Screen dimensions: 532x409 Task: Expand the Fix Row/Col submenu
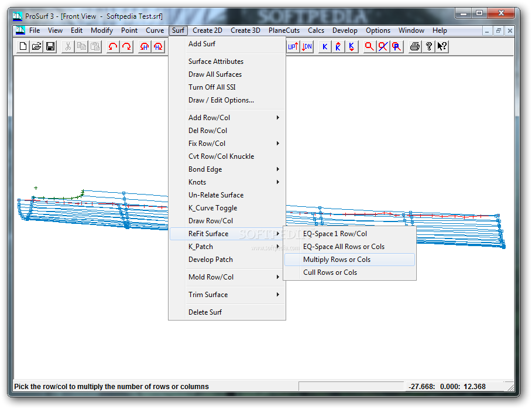[227, 144]
